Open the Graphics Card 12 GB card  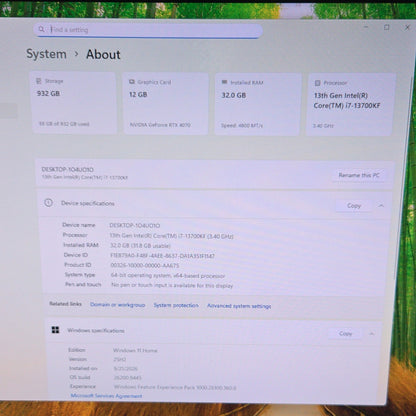tap(166, 104)
